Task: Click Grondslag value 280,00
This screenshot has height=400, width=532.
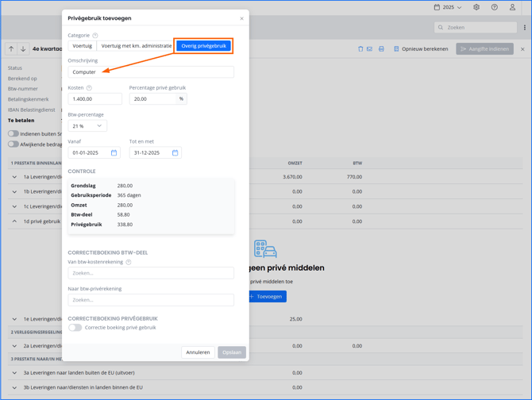Action: click(125, 186)
